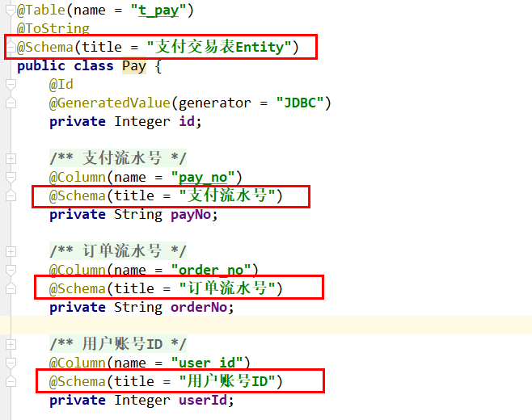Collapse fold marker next to @Id annotation
532x420 pixels.
[11, 85]
